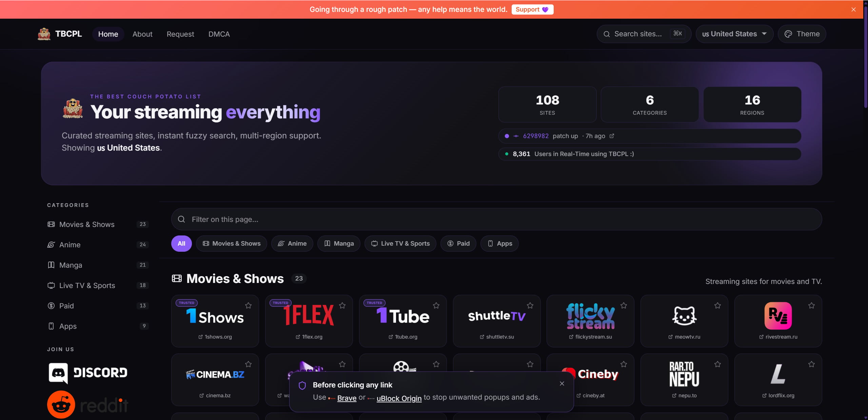The image size is (868, 420).
Task: Open the Reddit join logo
Action: point(88,404)
